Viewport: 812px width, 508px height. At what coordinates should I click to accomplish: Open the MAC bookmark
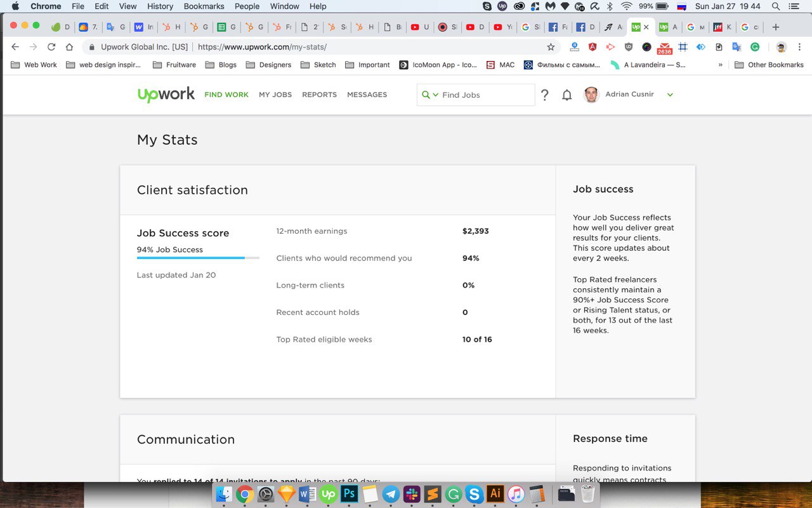[x=501, y=65]
